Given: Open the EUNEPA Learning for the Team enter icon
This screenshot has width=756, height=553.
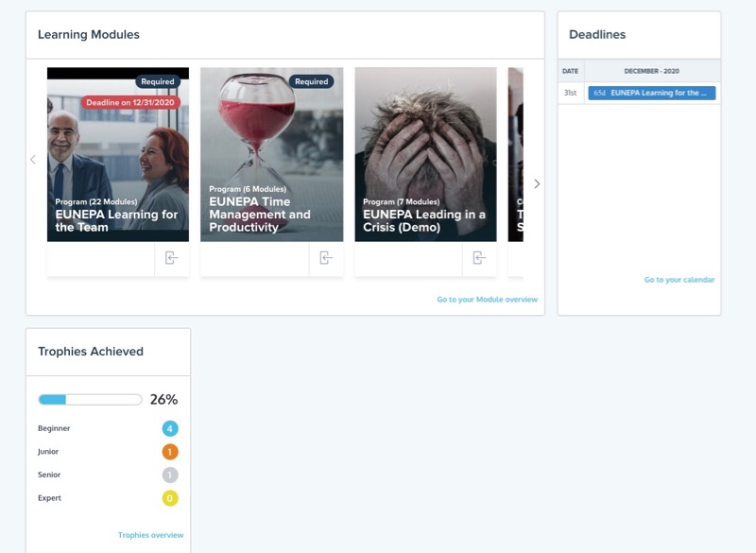Looking at the screenshot, I should 172,258.
